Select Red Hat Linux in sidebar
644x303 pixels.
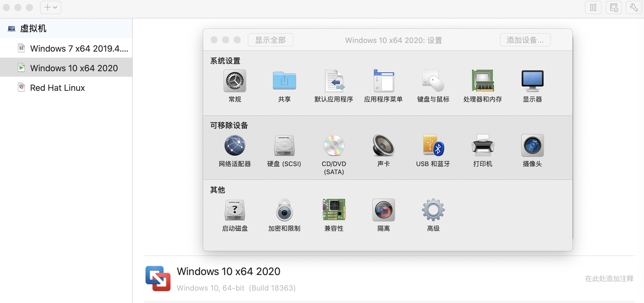click(x=66, y=87)
